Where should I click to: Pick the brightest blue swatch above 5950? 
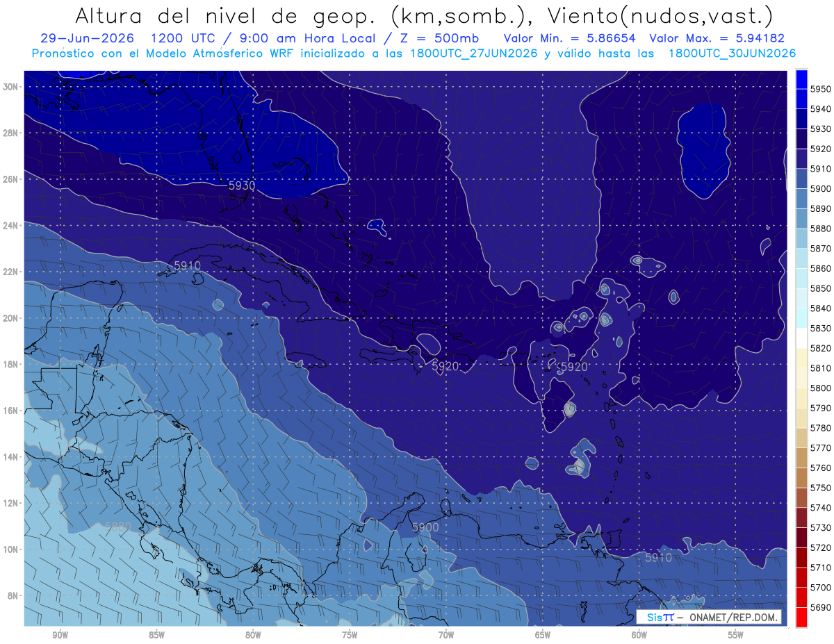click(x=801, y=79)
